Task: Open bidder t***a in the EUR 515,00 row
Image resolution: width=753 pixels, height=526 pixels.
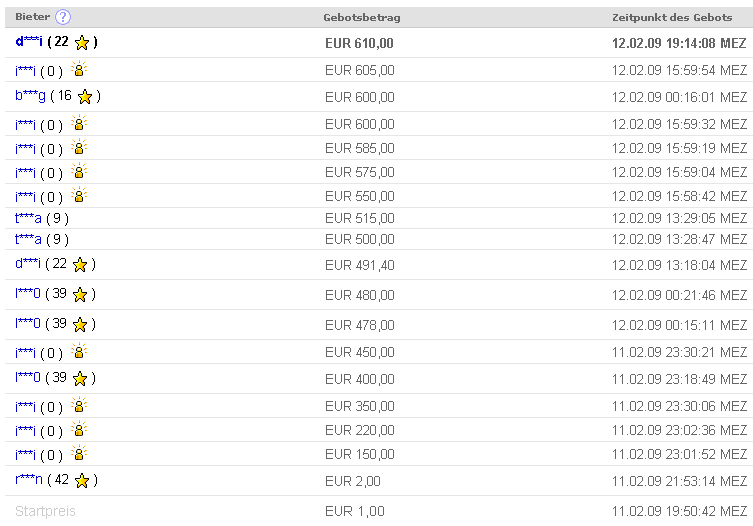Action: (x=28, y=218)
